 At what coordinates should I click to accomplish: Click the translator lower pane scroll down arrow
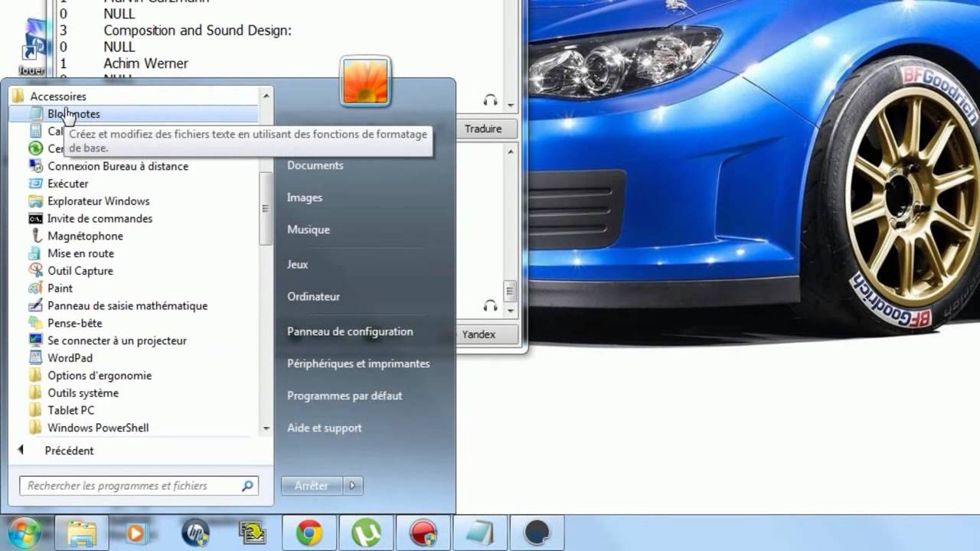pyautogui.click(x=510, y=311)
